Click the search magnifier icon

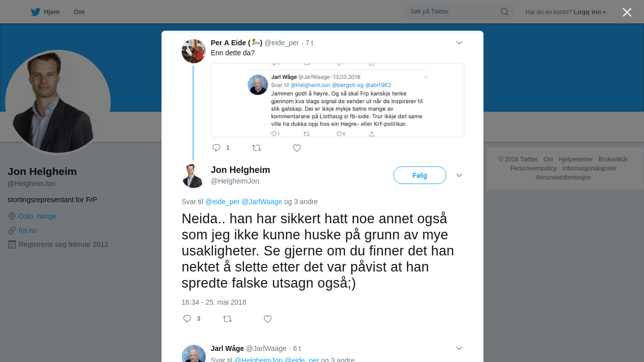click(504, 12)
